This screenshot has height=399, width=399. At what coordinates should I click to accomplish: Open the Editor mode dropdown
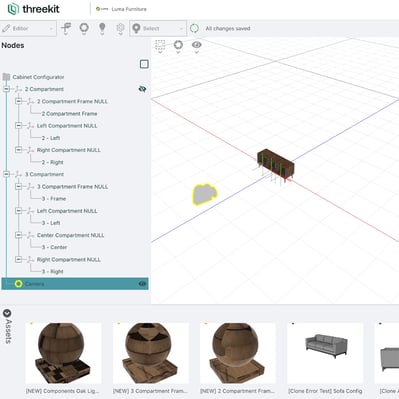pos(28,29)
